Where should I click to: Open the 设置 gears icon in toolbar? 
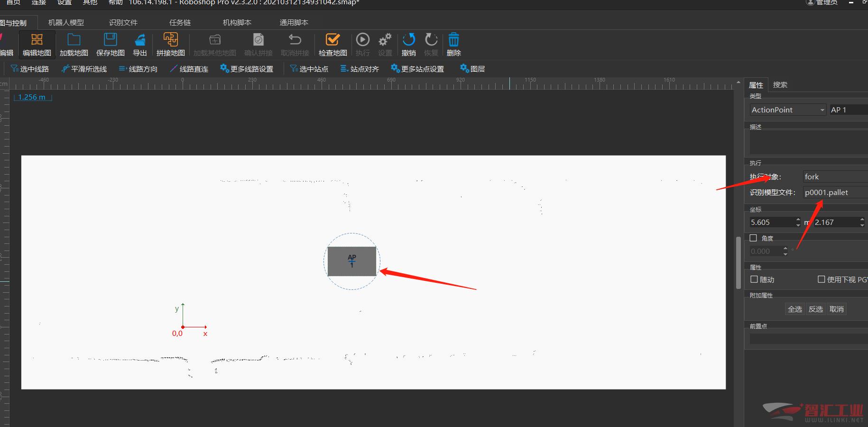(385, 39)
